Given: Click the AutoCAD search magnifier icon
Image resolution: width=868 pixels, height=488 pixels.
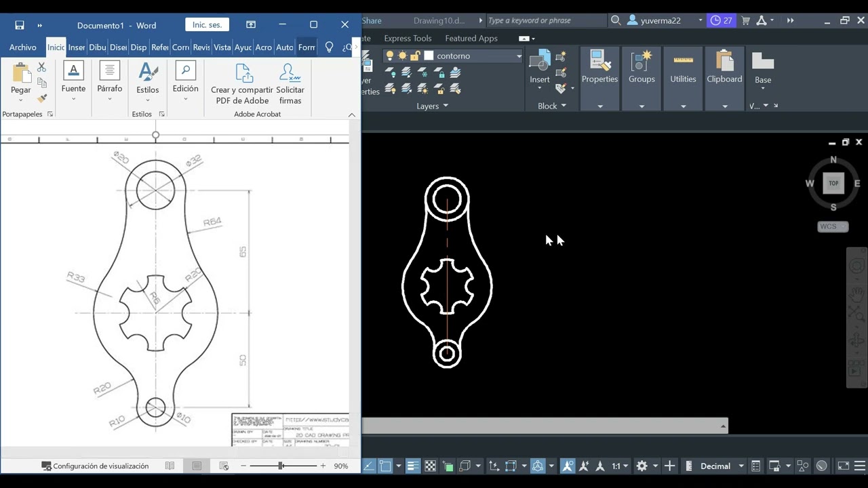Looking at the screenshot, I should click(x=616, y=20).
